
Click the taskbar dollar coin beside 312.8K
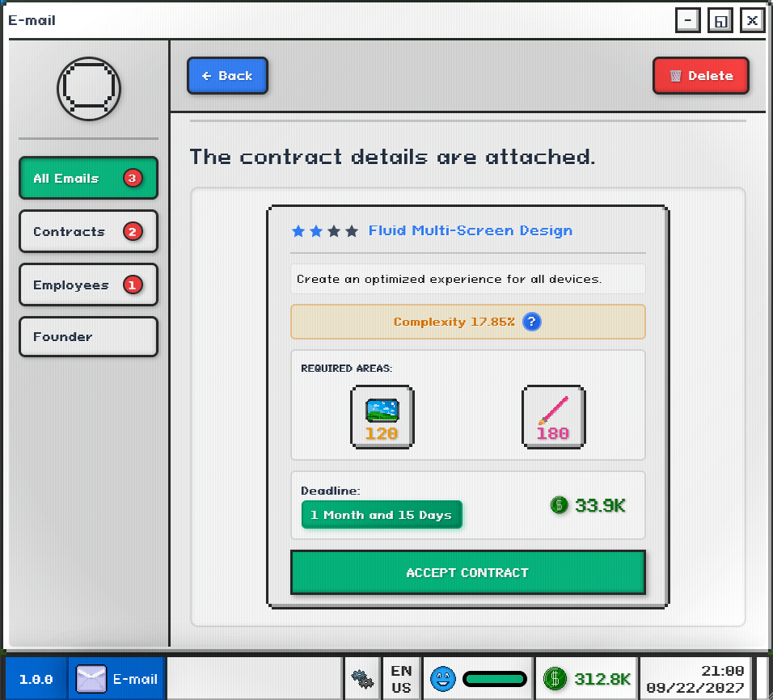[x=555, y=679]
